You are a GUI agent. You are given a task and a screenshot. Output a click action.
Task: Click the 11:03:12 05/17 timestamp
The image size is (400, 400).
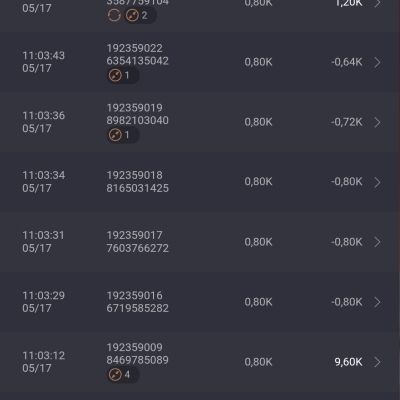click(x=44, y=362)
